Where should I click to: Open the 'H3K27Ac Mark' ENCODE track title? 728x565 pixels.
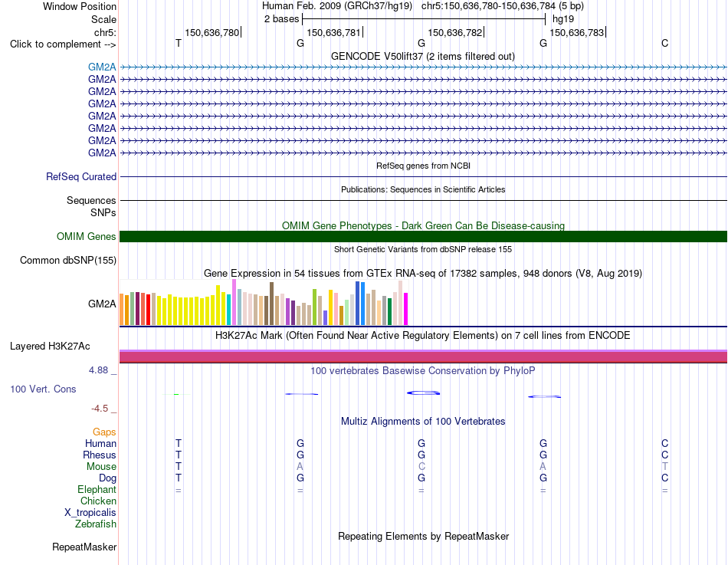[x=422, y=336]
